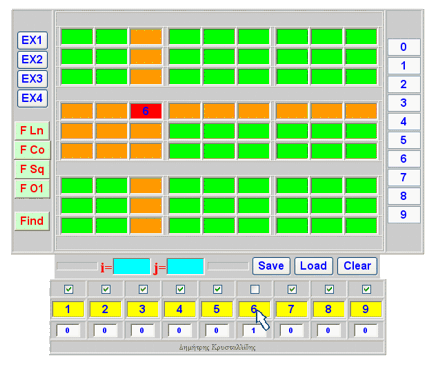Save the current grid
Screen dimensions: 433x365
pyautogui.click(x=271, y=266)
